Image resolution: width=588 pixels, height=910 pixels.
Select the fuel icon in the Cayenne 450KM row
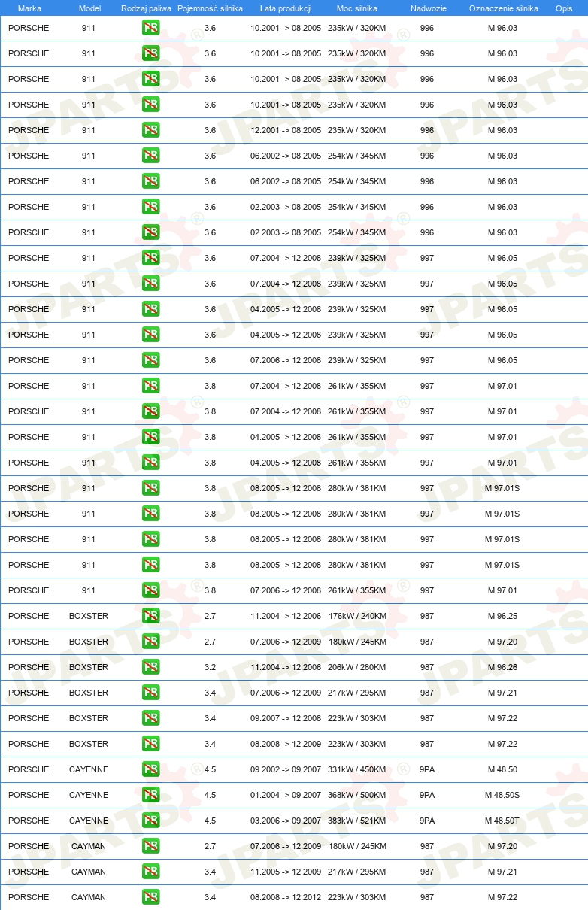(x=150, y=769)
